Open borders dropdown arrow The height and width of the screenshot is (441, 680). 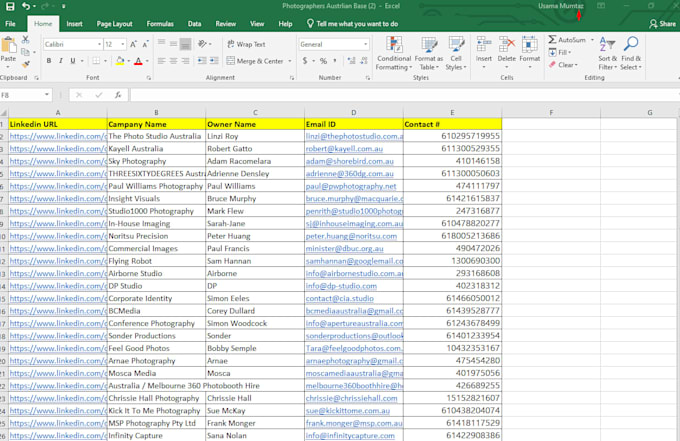[x=105, y=61]
